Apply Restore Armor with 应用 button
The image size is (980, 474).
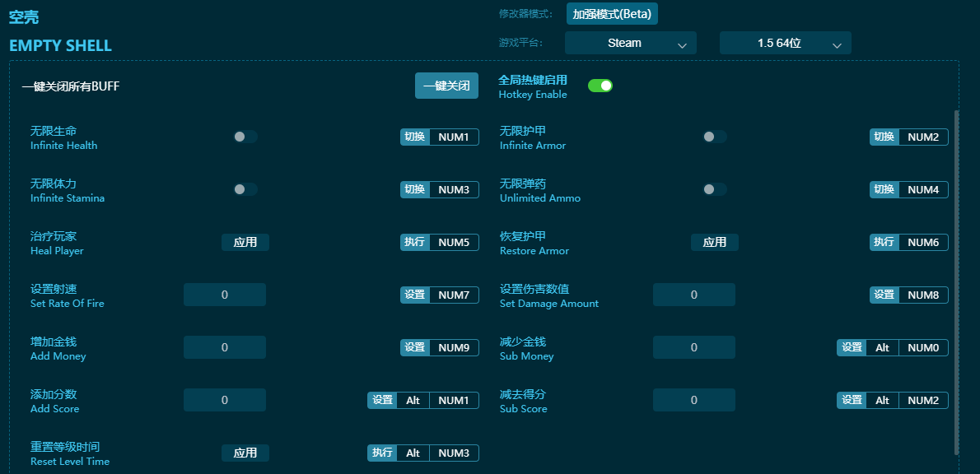(x=714, y=242)
